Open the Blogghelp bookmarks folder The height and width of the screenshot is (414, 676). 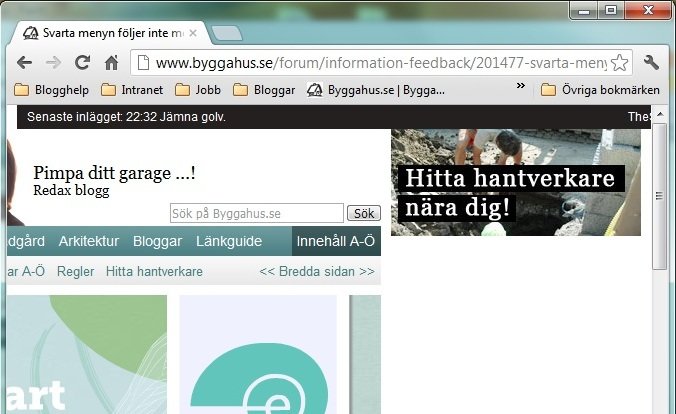tap(51, 90)
